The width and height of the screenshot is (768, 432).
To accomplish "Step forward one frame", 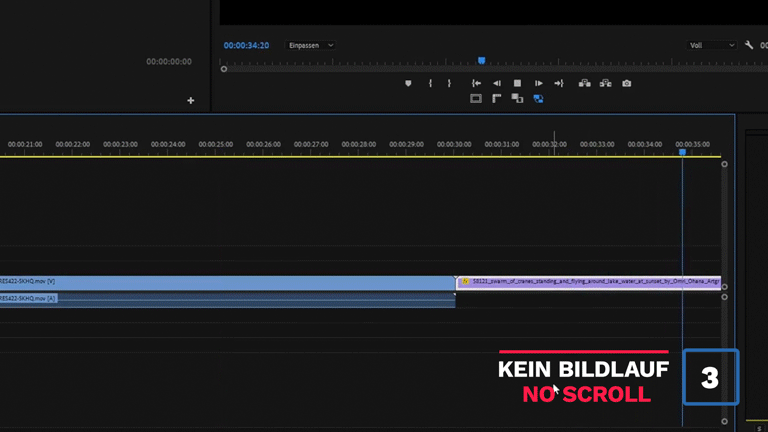I will pyautogui.click(x=538, y=83).
